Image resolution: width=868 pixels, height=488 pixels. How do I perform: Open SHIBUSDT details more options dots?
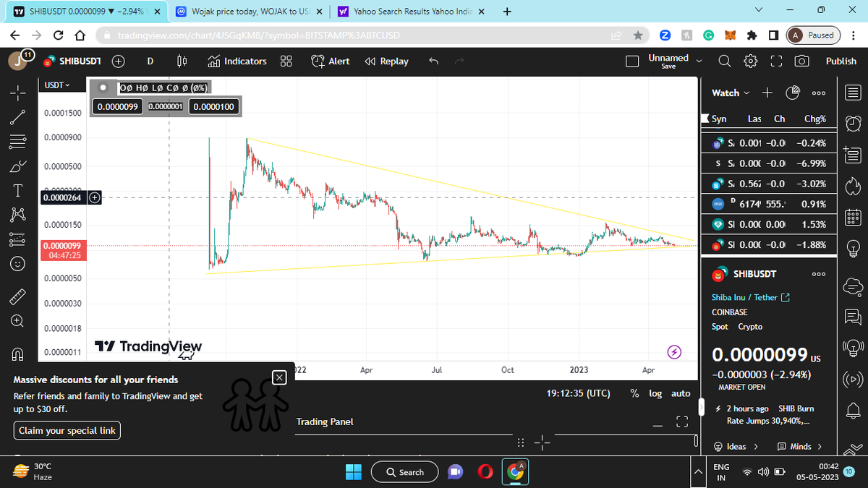[x=819, y=274]
